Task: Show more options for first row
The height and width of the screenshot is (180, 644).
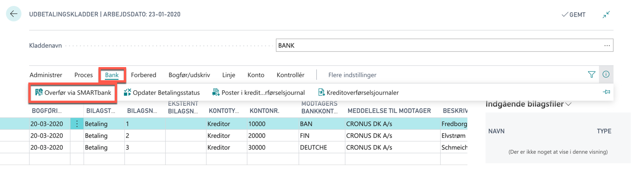Action: 77,123
